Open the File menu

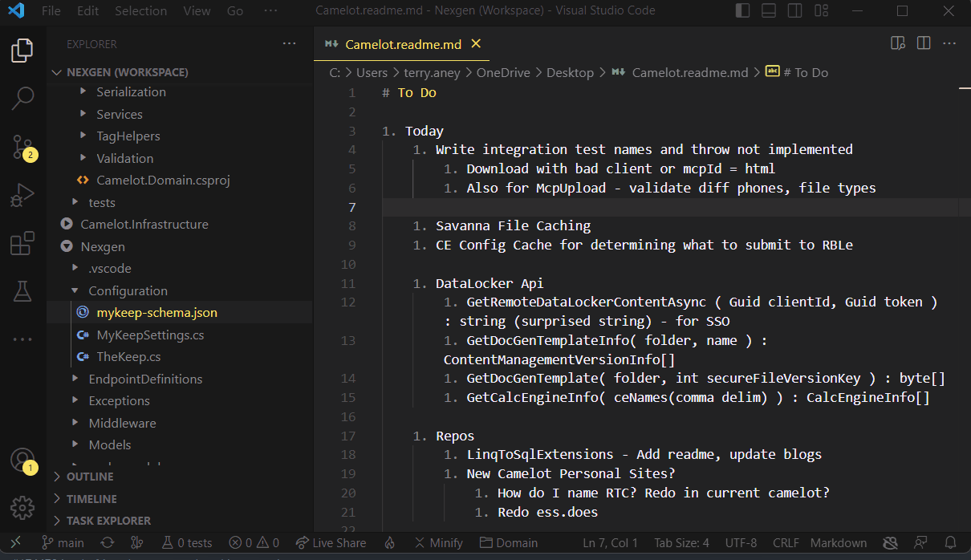(x=51, y=11)
